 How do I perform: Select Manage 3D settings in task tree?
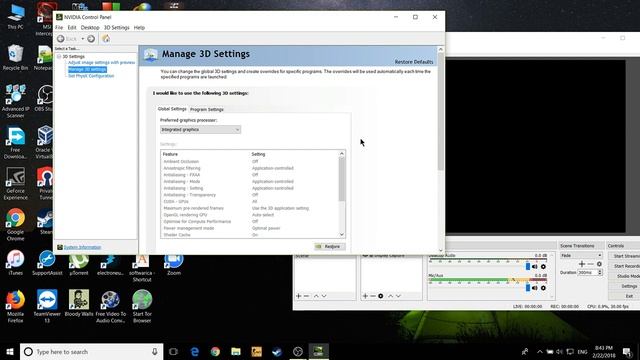tap(87, 69)
